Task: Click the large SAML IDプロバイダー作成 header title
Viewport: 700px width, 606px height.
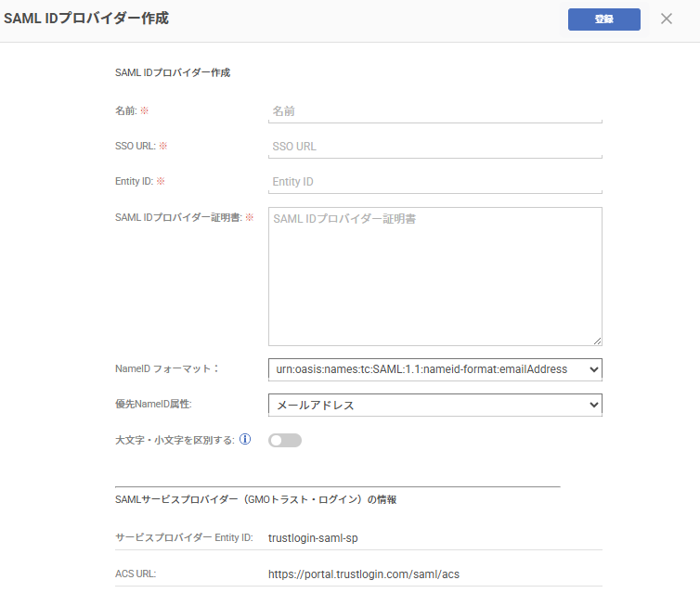Action: (x=86, y=19)
